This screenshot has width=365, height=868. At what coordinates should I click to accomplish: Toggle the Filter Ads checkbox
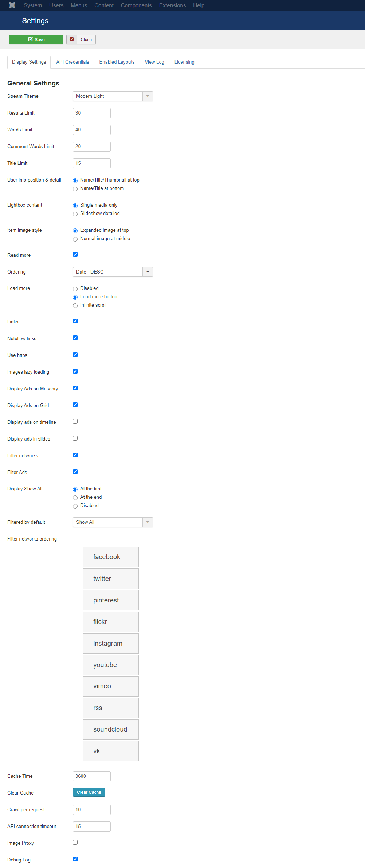click(75, 472)
